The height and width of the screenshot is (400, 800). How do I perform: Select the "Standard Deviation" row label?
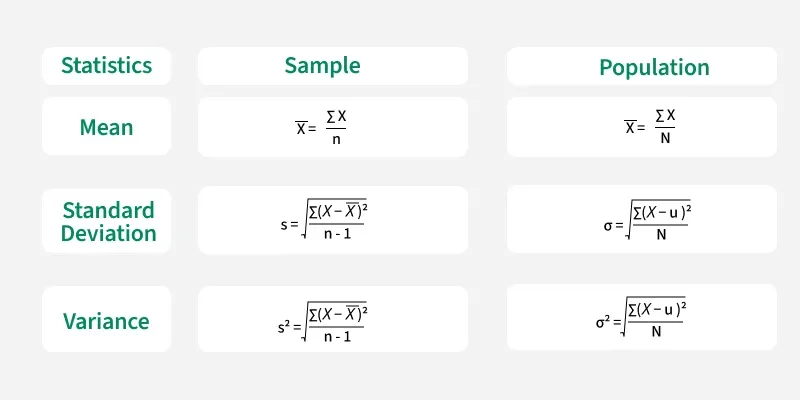pos(109,222)
